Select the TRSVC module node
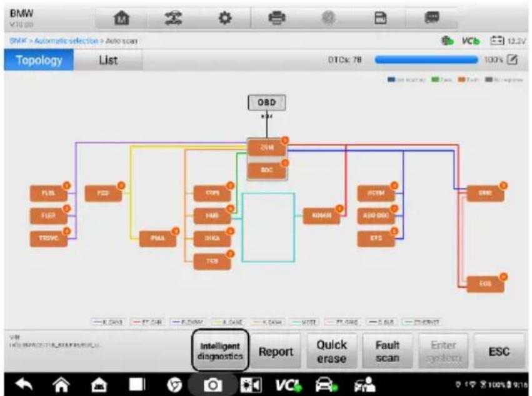 pyautogui.click(x=49, y=239)
